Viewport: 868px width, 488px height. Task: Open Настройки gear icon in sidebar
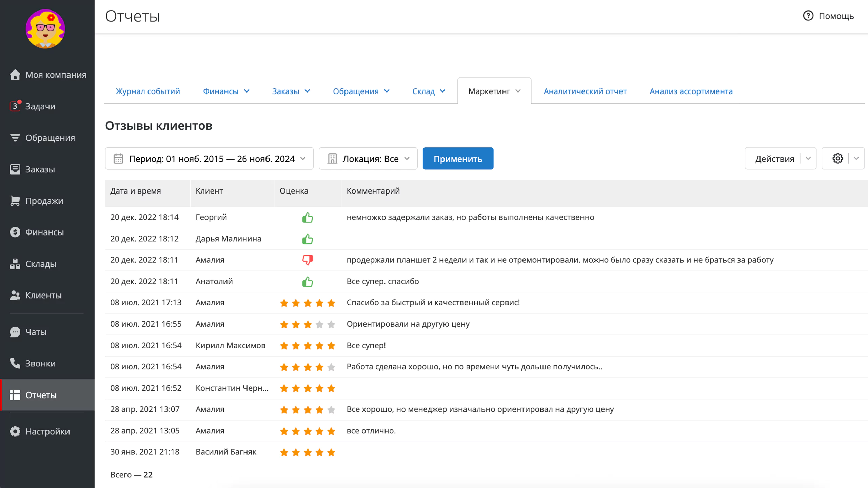15,431
